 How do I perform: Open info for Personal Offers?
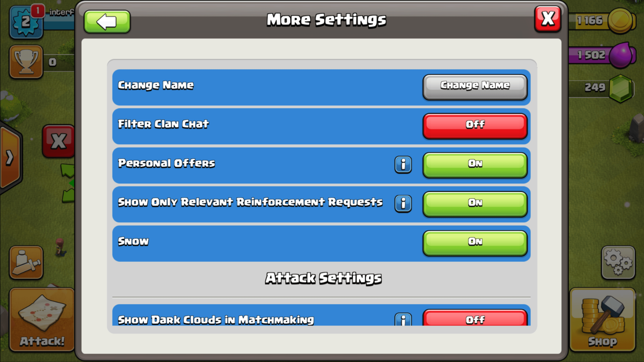coord(403,164)
